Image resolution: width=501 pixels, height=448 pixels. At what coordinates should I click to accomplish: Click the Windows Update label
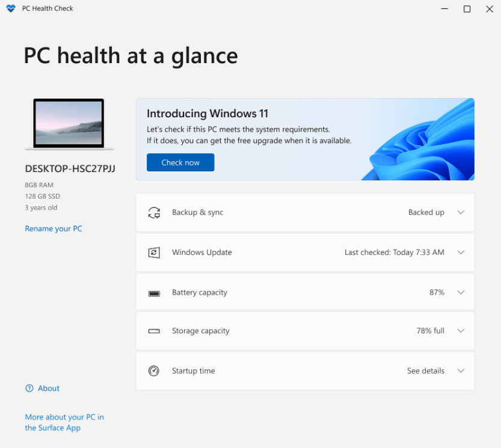pos(202,253)
